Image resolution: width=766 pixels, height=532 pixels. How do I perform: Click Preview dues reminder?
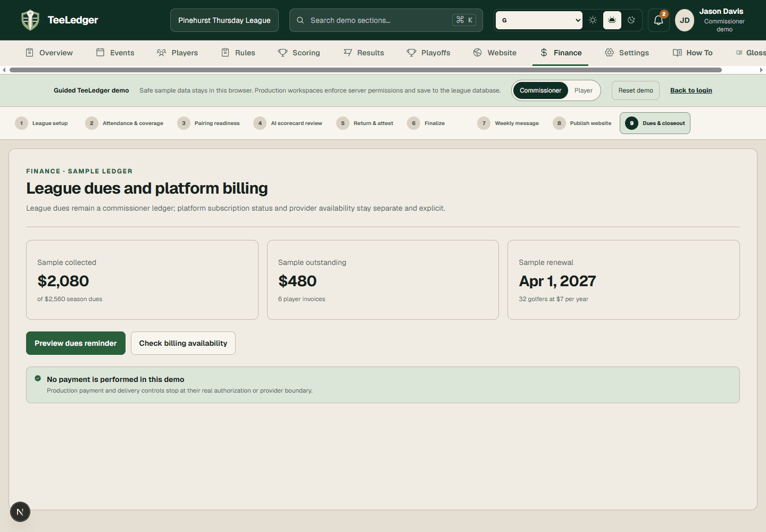click(x=76, y=343)
